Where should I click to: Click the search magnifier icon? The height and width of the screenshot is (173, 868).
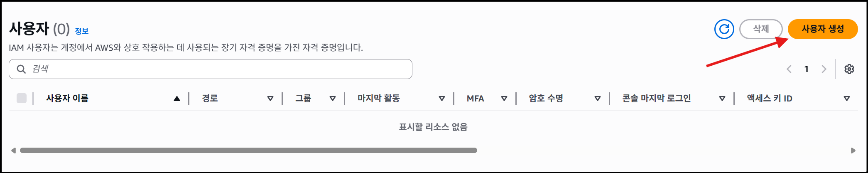pos(21,69)
